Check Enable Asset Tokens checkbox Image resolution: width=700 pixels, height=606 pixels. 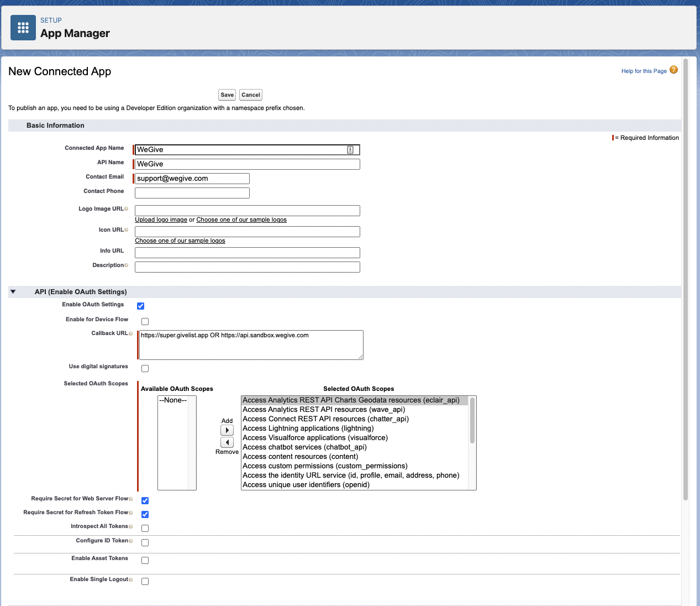pyautogui.click(x=145, y=560)
